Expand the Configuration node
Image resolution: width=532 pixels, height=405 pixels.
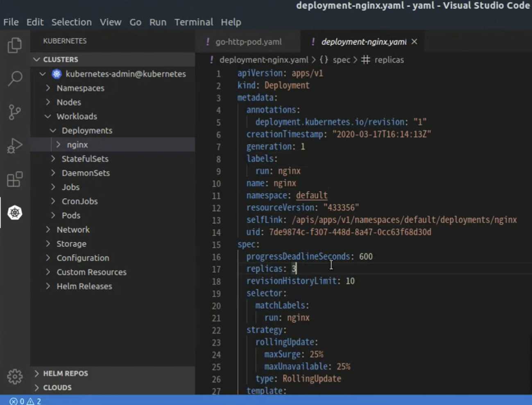pyautogui.click(x=48, y=258)
